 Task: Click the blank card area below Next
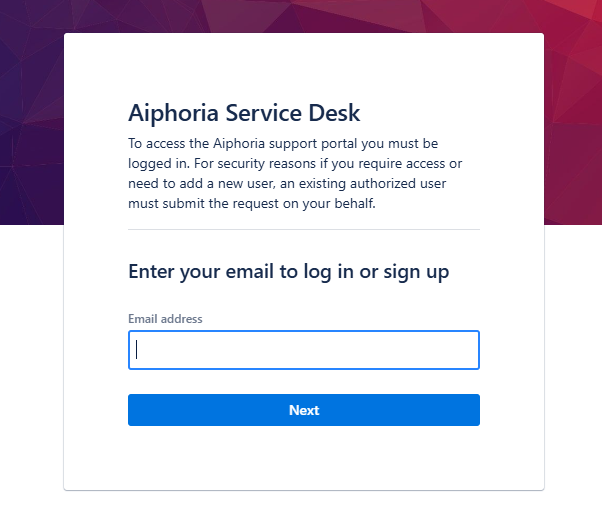click(x=303, y=458)
